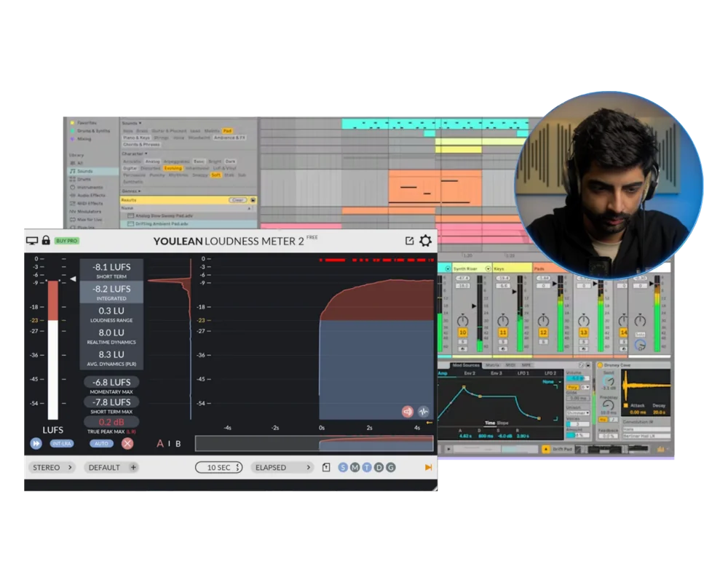The width and height of the screenshot is (728, 582).
Task: Select the Env 2 tab
Action: 470,373
